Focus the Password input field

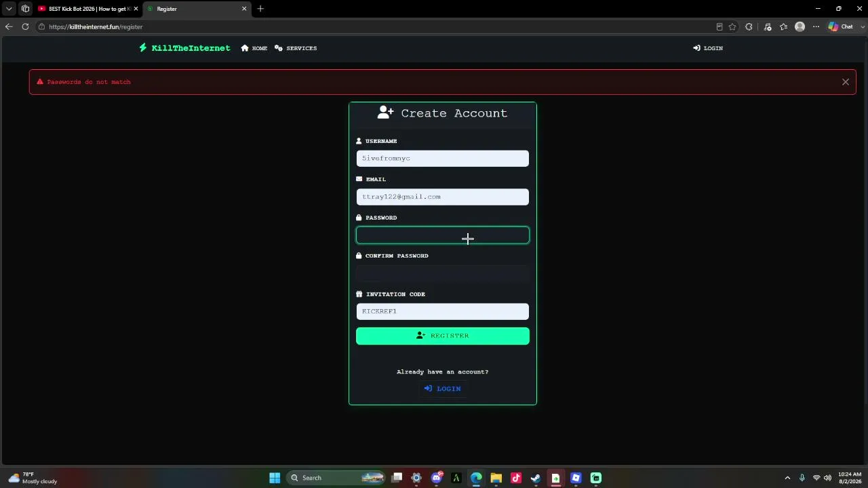443,235
